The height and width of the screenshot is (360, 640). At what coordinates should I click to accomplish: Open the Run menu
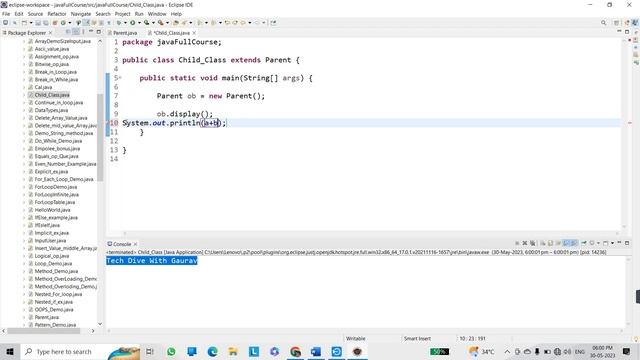pyautogui.click(x=139, y=14)
